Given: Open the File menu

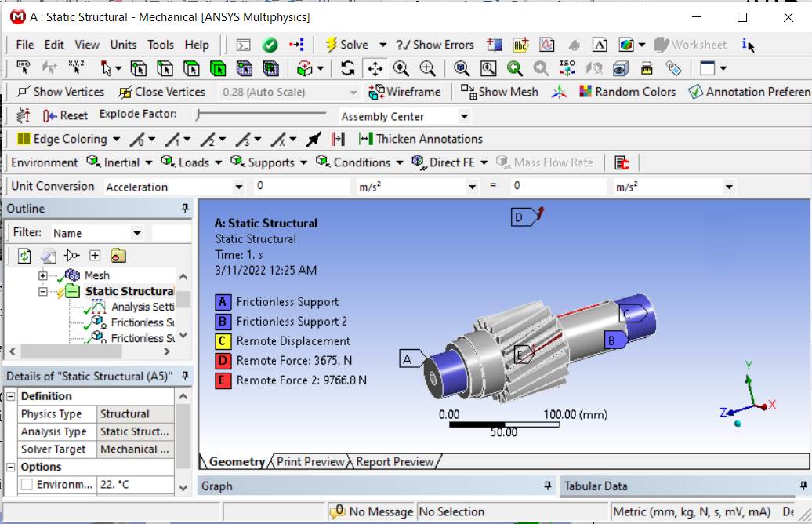Looking at the screenshot, I should [x=25, y=45].
